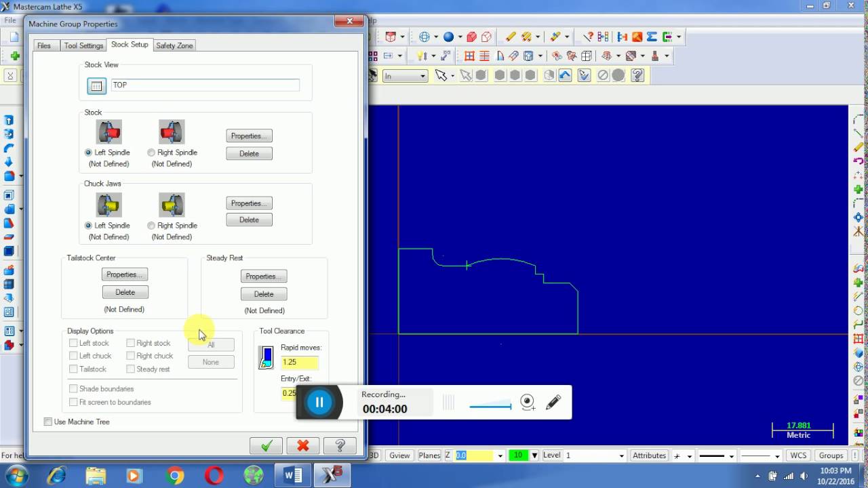This screenshot has height=488, width=868.
Task: Cancel dialog with red X button
Action: coord(303,445)
